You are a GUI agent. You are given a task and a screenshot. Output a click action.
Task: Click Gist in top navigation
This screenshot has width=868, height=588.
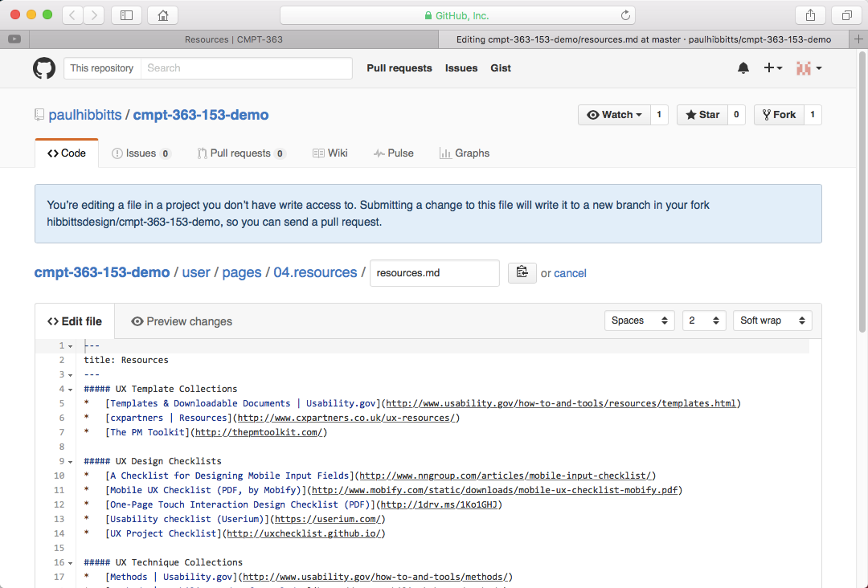pyautogui.click(x=501, y=68)
